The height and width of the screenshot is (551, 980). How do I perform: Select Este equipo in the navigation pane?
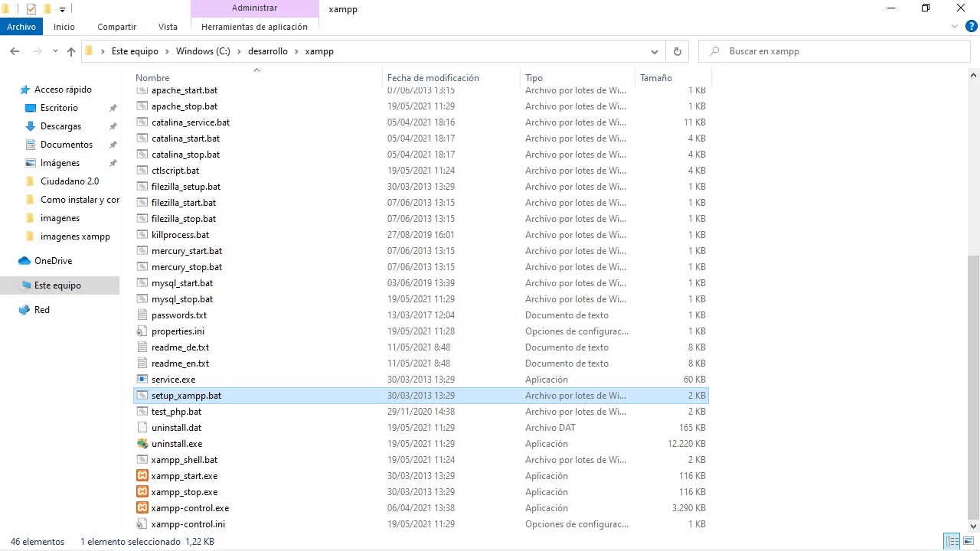[x=60, y=285]
